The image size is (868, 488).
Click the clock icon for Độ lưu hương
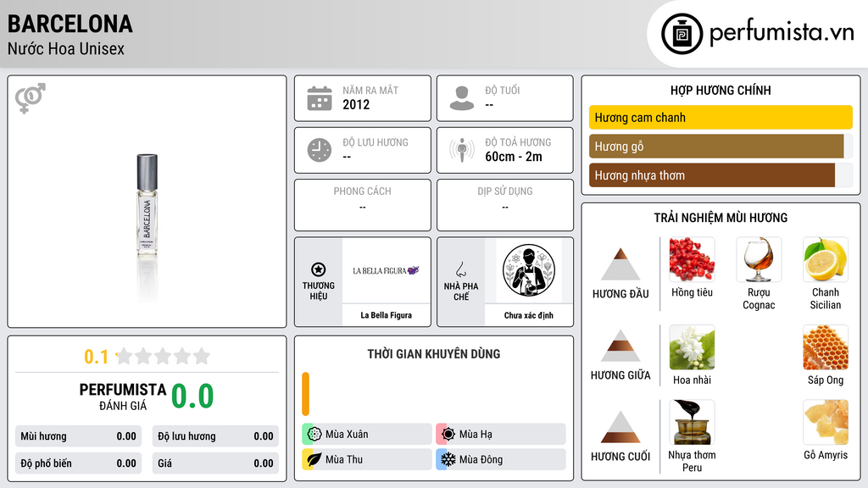point(320,150)
